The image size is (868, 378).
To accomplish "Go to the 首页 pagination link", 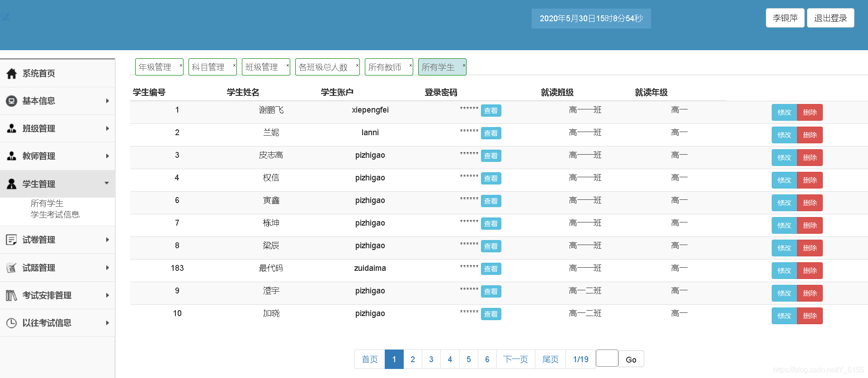I will coord(370,359).
